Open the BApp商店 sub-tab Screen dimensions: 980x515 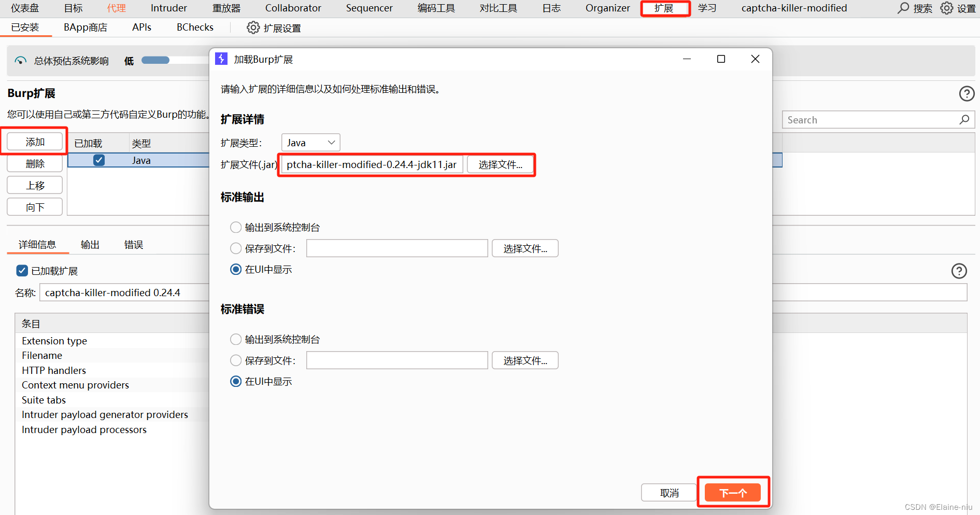(x=86, y=27)
